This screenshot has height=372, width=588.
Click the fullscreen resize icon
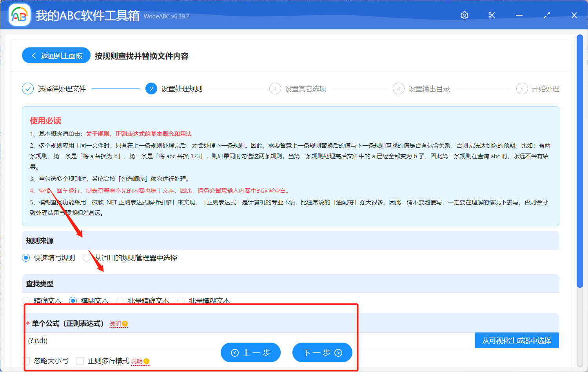coord(546,15)
